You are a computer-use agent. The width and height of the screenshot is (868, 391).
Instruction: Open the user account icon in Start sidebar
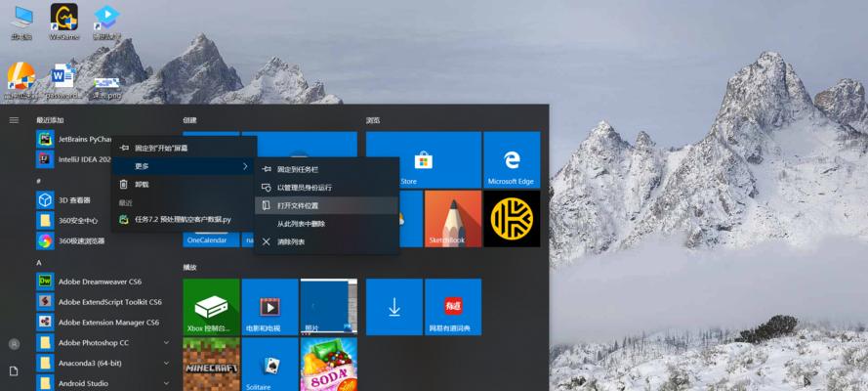pyautogui.click(x=14, y=344)
